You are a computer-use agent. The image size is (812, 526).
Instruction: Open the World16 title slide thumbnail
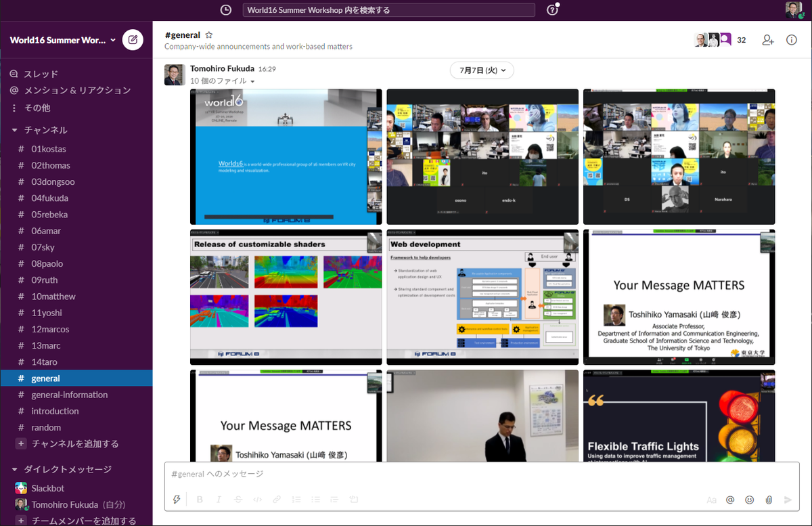(x=286, y=156)
